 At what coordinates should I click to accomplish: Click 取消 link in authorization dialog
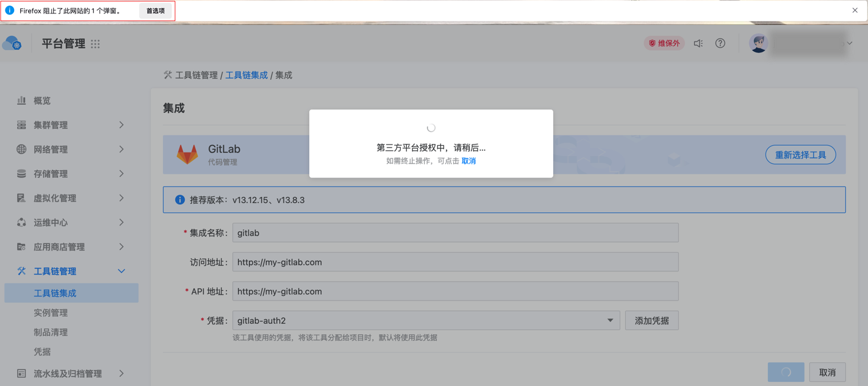(468, 161)
